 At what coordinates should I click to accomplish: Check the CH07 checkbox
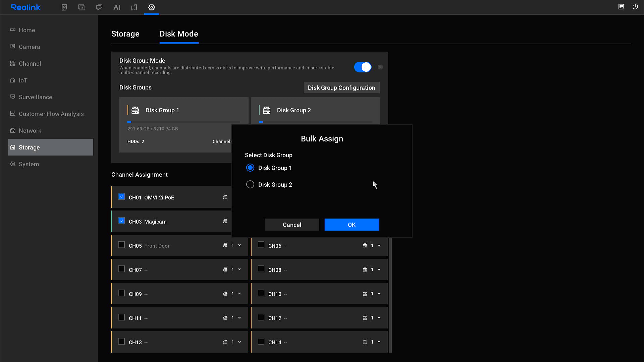(121, 269)
